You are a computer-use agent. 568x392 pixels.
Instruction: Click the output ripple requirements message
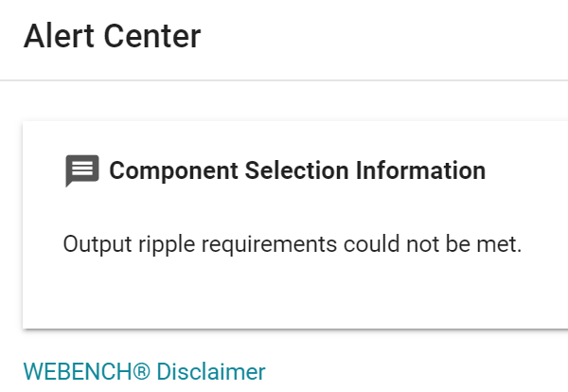click(x=293, y=244)
